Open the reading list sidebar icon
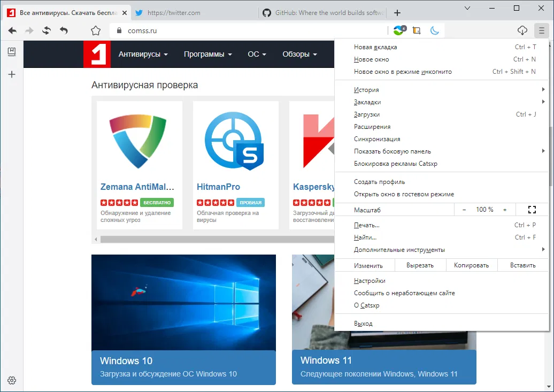The width and height of the screenshot is (554, 392). pos(12,51)
